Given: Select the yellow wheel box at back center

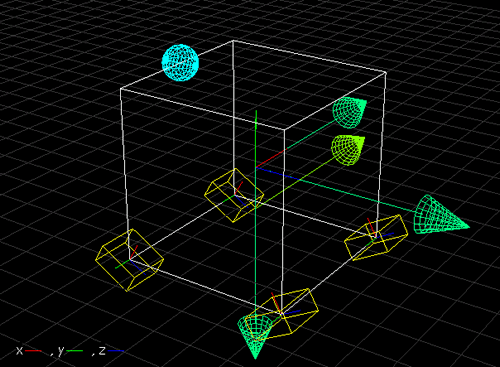Looking at the screenshot, I should [x=234, y=195].
